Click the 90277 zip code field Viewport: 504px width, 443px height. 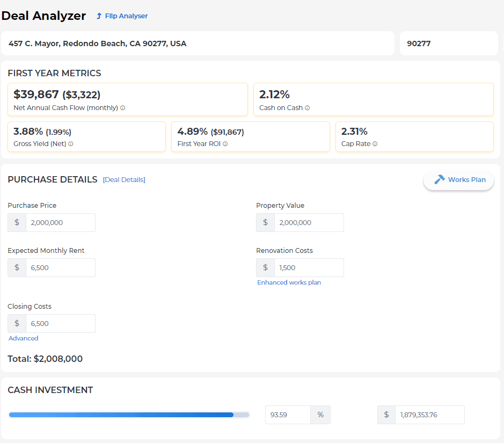[449, 43]
